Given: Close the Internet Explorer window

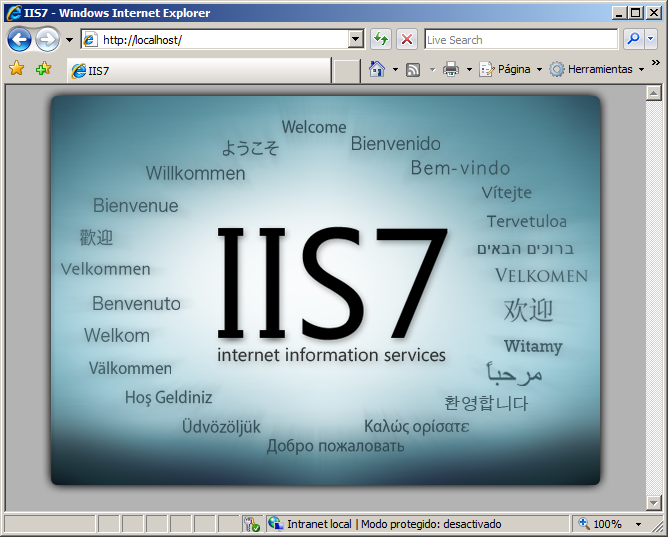Looking at the screenshot, I should [653, 13].
